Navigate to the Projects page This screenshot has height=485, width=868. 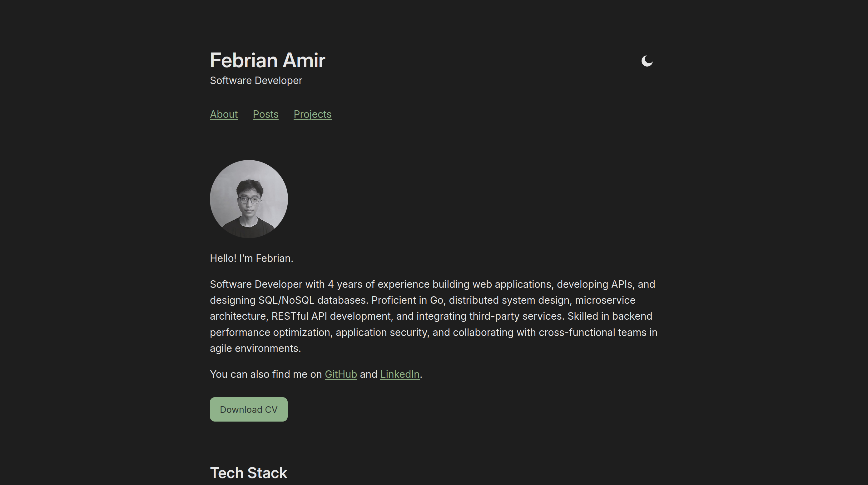pyautogui.click(x=312, y=114)
